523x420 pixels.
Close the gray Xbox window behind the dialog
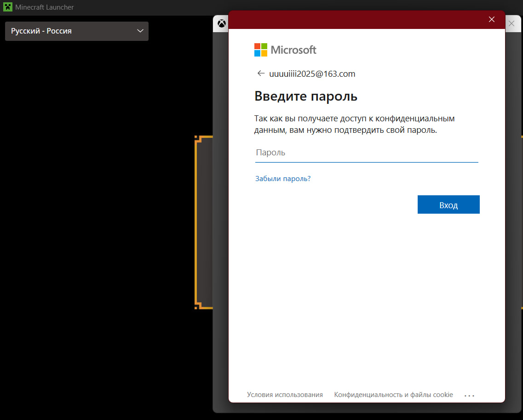(512, 23)
